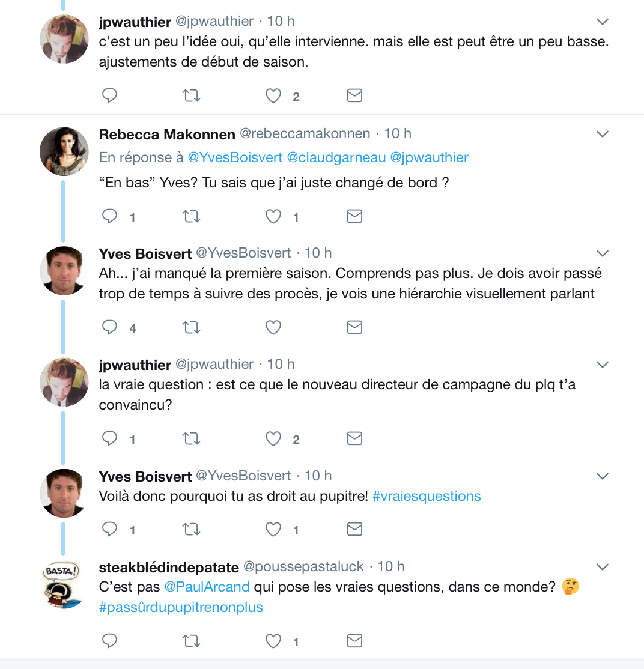Send jpwauthier's top tweet by direct message
This screenshot has width=644, height=669.
point(354,95)
